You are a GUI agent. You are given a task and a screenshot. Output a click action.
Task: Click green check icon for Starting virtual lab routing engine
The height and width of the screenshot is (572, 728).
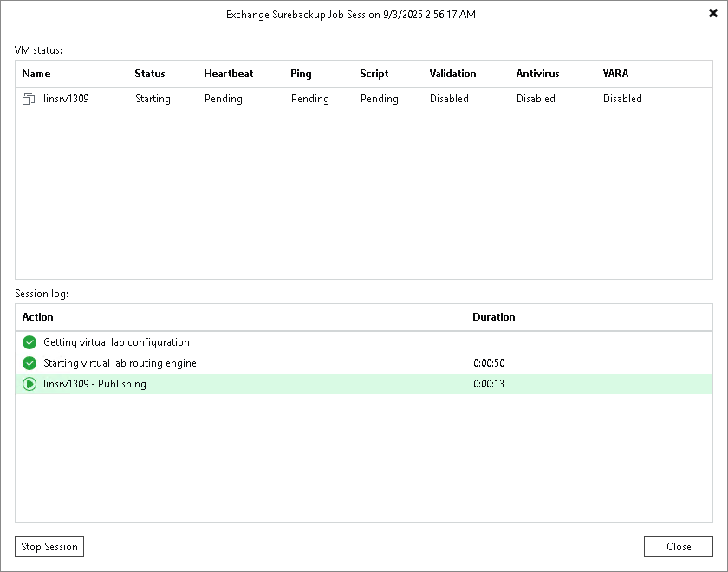29,363
